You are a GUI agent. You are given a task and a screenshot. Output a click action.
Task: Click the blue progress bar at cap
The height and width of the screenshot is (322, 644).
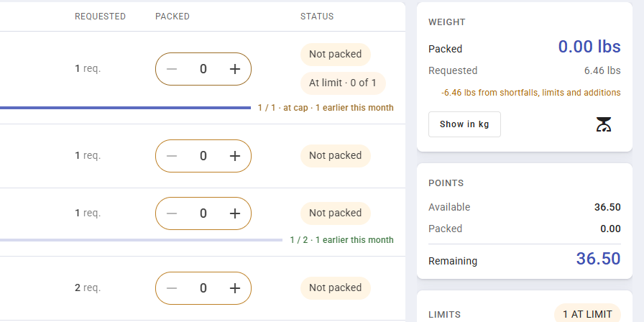(125, 108)
